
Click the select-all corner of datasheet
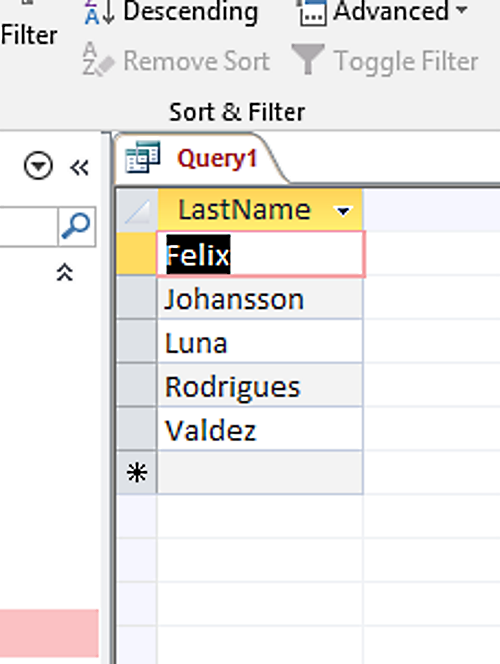pos(137,210)
